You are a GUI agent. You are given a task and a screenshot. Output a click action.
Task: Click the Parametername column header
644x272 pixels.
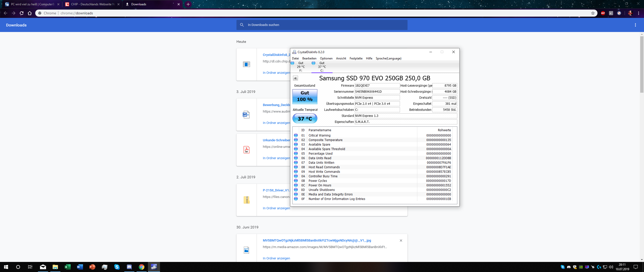pos(362,130)
